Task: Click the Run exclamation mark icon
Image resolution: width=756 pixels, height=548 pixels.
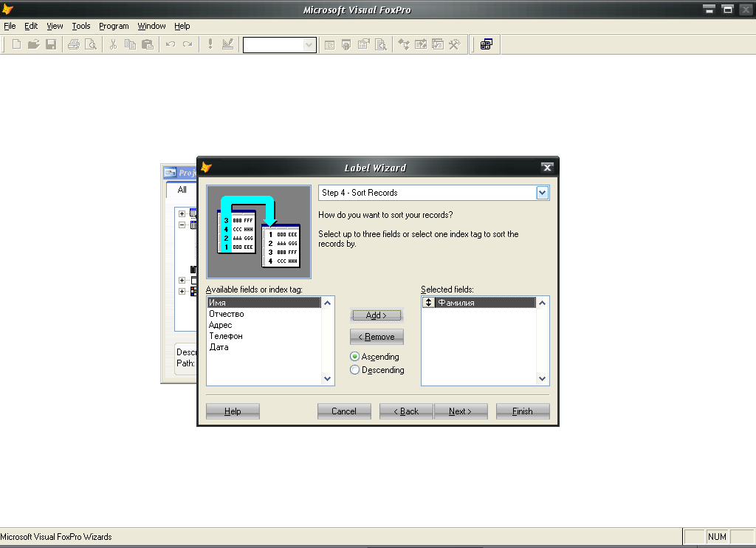Action: click(210, 45)
